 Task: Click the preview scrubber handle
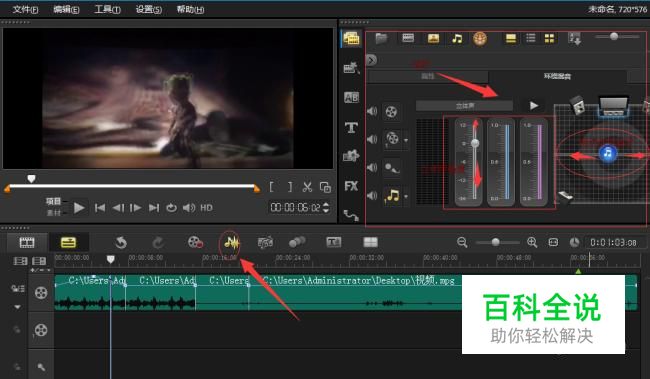31,179
